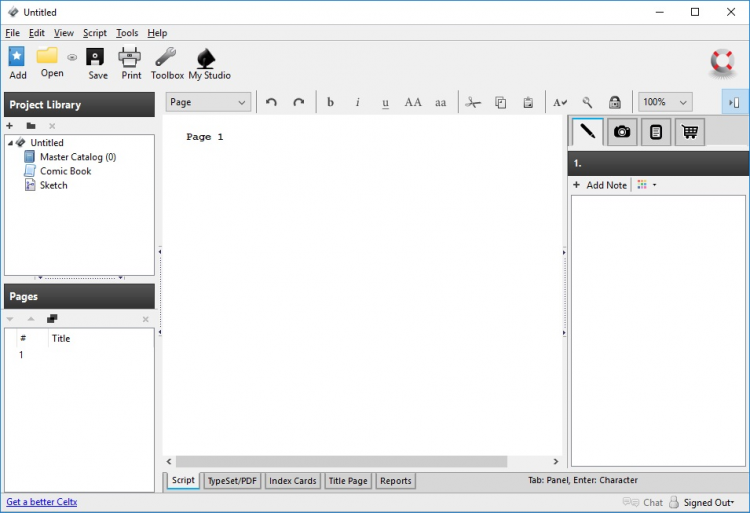
Task: Open the 100% zoom dropdown
Action: point(665,102)
